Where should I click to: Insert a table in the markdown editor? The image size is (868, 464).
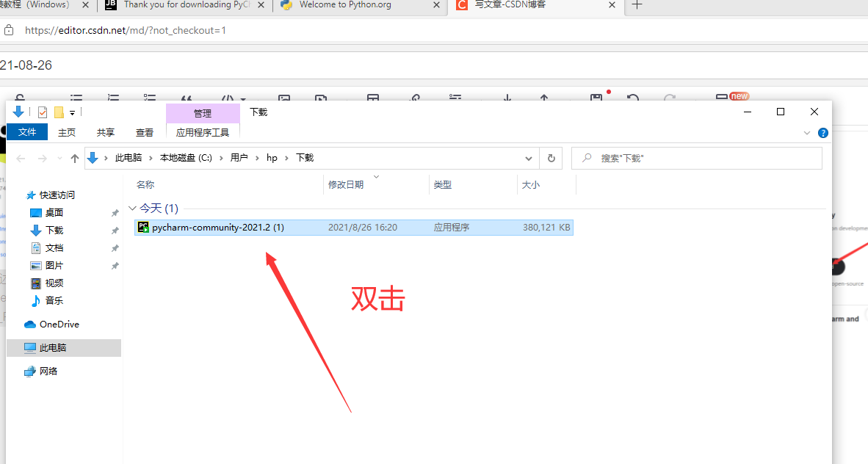373,98
